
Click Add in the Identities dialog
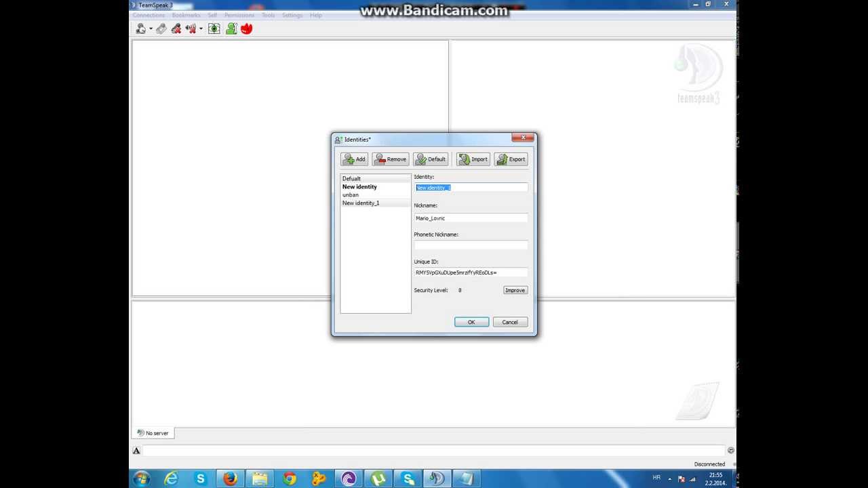tap(354, 159)
